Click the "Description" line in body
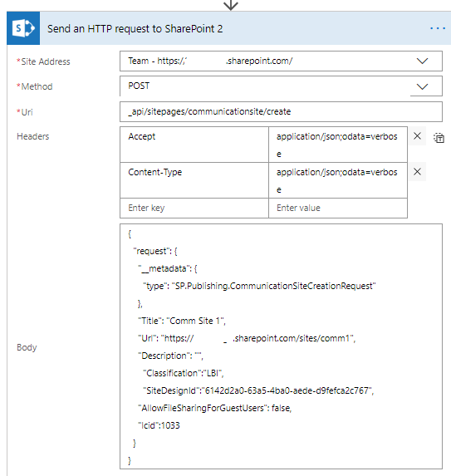 point(170,356)
